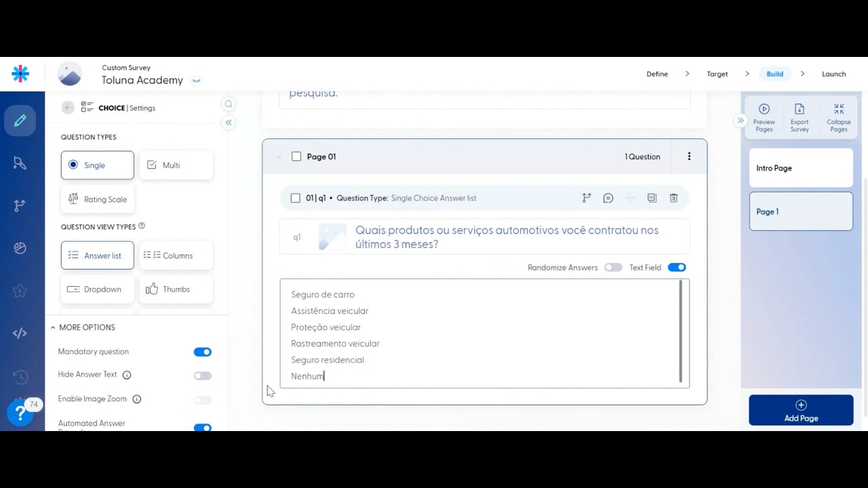This screenshot has width=868, height=488.
Task: Check the q1 question checkbox
Action: [x=295, y=198]
